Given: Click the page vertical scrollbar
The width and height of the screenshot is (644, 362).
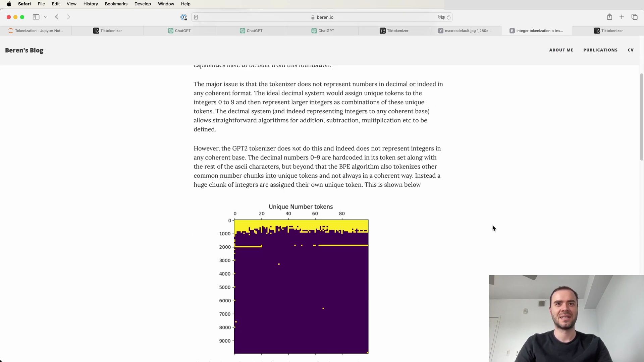Looking at the screenshot, I should coord(641,117).
